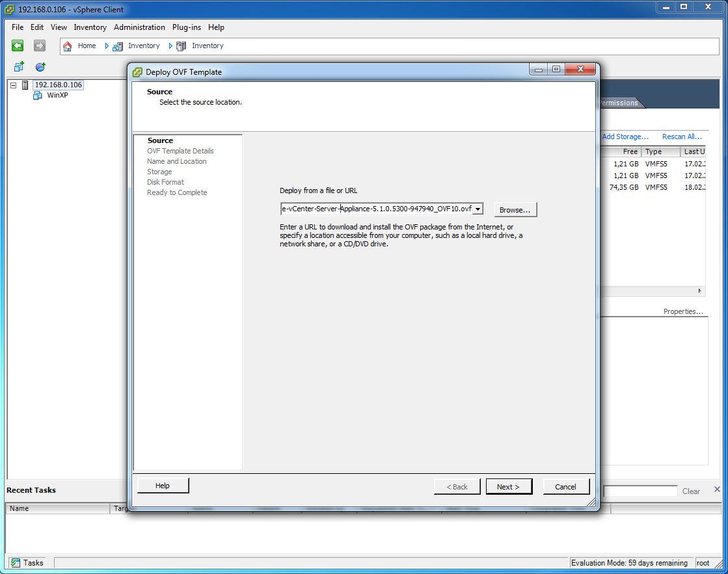Image resolution: width=728 pixels, height=574 pixels.
Task: Open the datastore Properties... link
Action: pos(683,311)
